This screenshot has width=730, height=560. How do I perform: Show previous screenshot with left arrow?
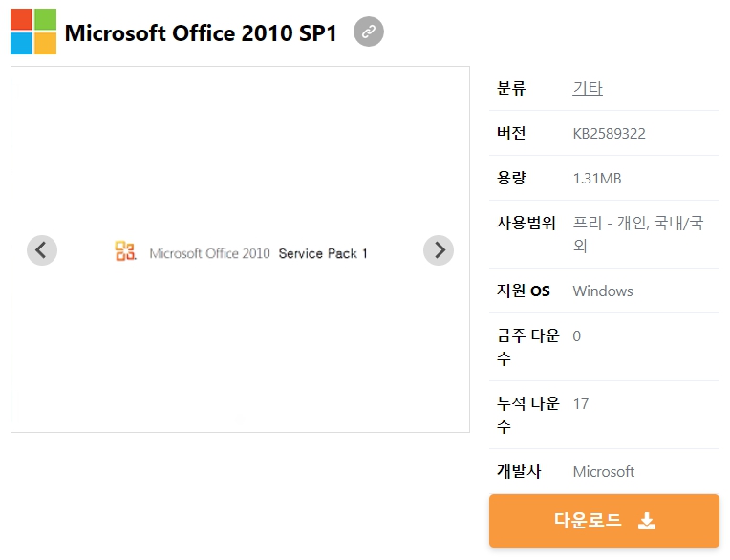[x=42, y=250]
